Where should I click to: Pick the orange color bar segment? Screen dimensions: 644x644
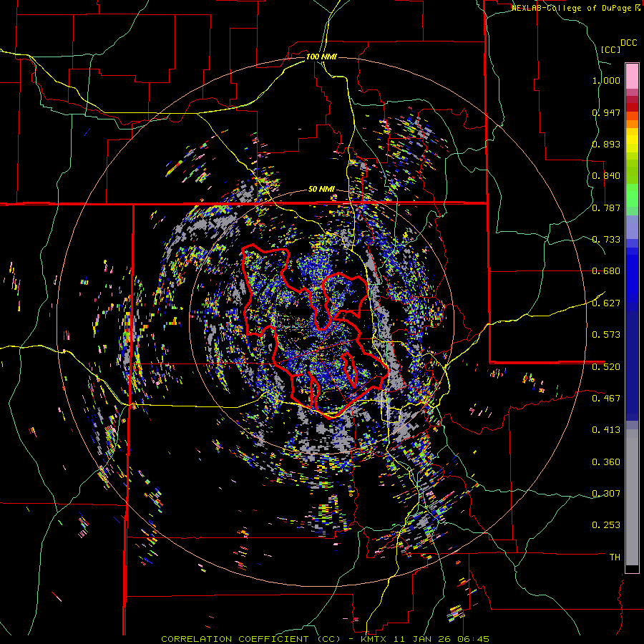click(x=632, y=124)
